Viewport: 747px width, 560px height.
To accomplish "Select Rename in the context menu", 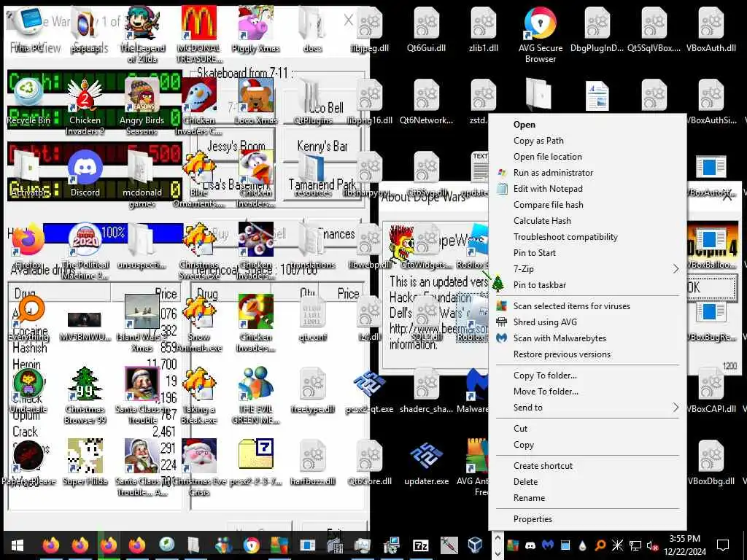I will coord(588,498).
